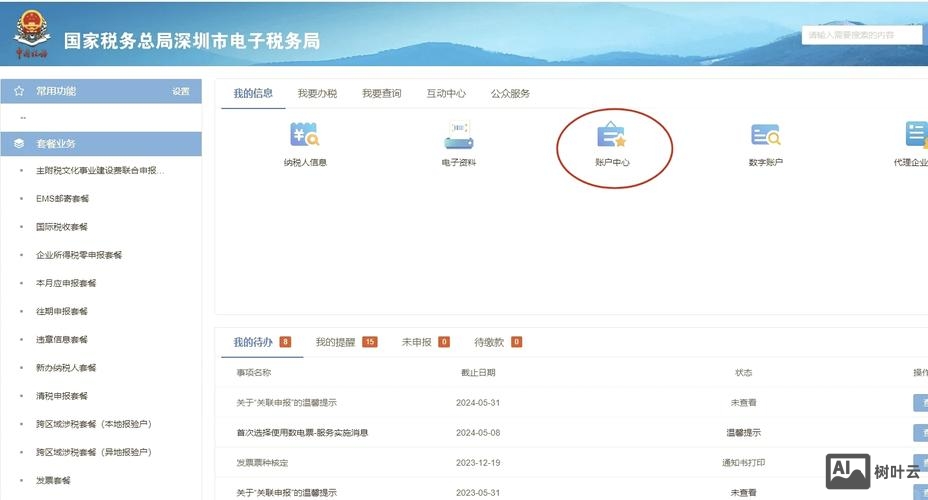Click the stack icon beside 套餐业务
Image resolution: width=928 pixels, height=500 pixels.
click(x=19, y=144)
